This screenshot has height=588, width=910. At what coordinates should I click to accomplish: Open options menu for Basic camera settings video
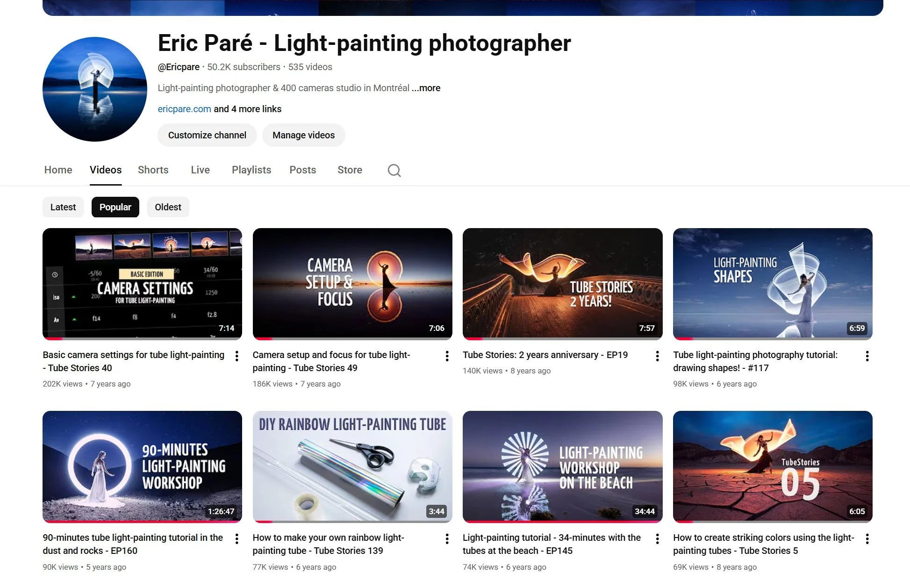click(x=237, y=356)
